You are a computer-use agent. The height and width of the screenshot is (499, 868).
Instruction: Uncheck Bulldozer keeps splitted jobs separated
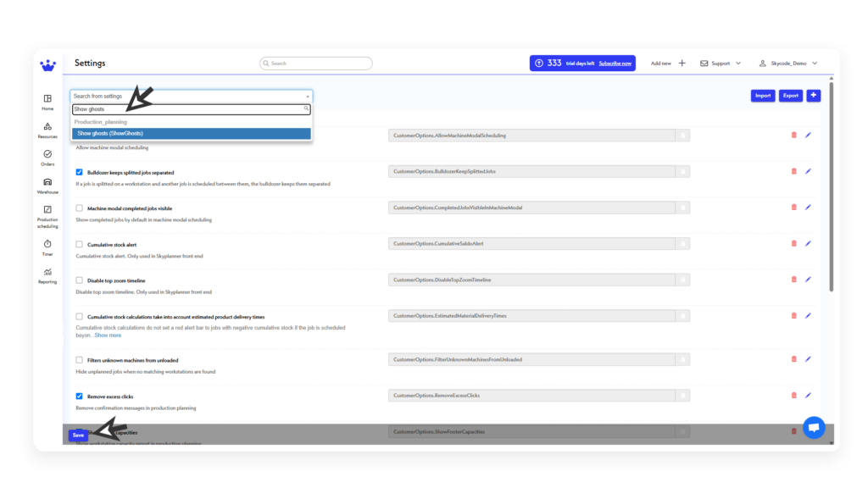(80, 172)
